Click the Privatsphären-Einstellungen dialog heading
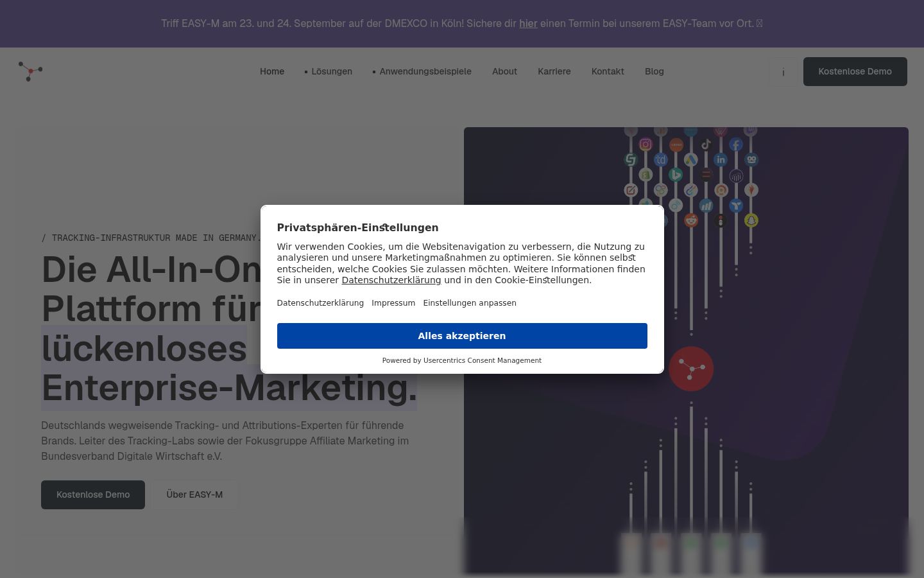 click(358, 227)
